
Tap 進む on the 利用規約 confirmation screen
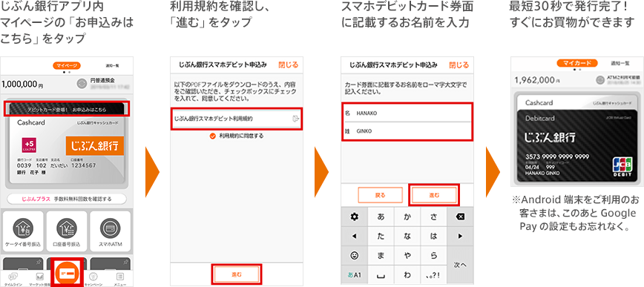point(237,274)
